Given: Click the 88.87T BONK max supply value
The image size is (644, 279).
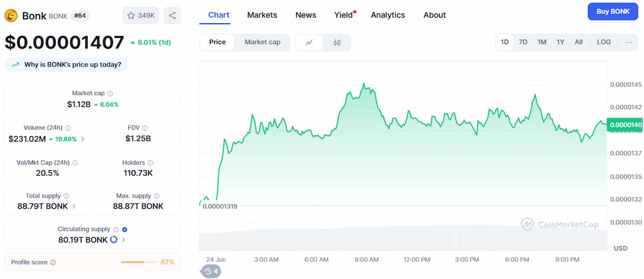Looking at the screenshot, I should (138, 207).
